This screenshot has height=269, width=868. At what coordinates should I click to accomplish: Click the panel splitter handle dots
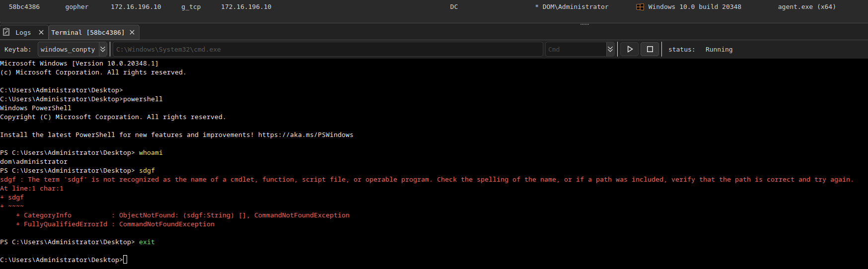click(584, 24)
